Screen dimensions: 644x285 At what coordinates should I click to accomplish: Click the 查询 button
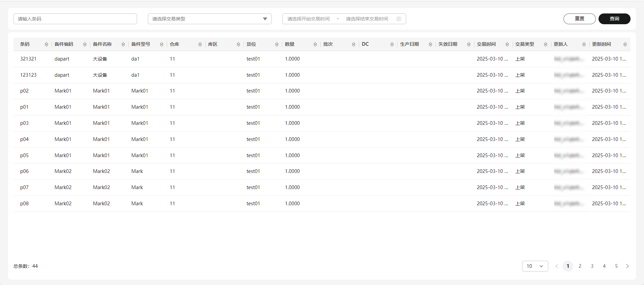pyautogui.click(x=614, y=19)
